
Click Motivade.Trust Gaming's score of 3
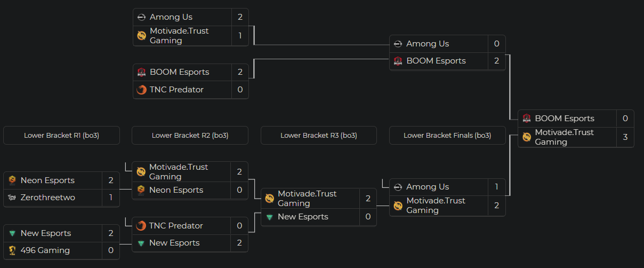pos(625,137)
